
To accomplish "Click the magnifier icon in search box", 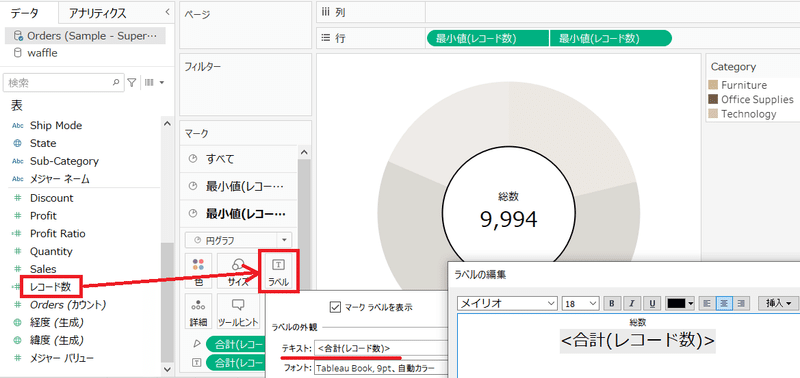I will [x=116, y=82].
